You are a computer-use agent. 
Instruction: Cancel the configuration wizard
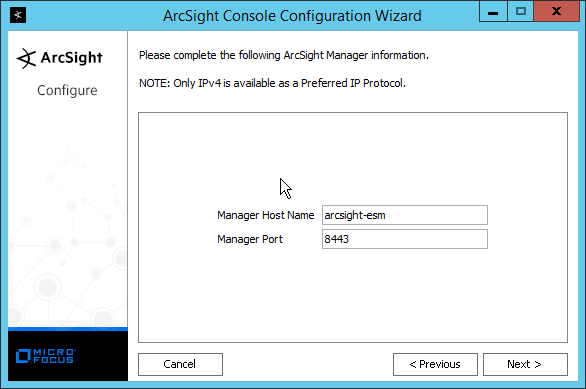[180, 364]
